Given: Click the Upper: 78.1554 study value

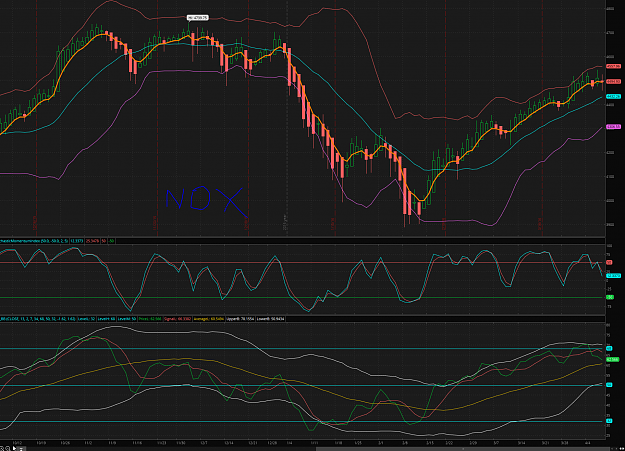Looking at the screenshot, I should (240, 319).
